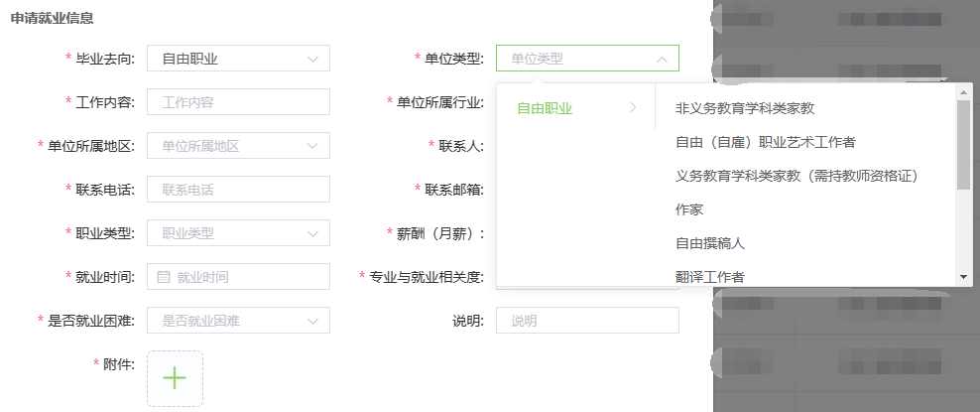
Task: Pick 义务教育学科类家教（需持教师资格证） option
Action: [801, 176]
